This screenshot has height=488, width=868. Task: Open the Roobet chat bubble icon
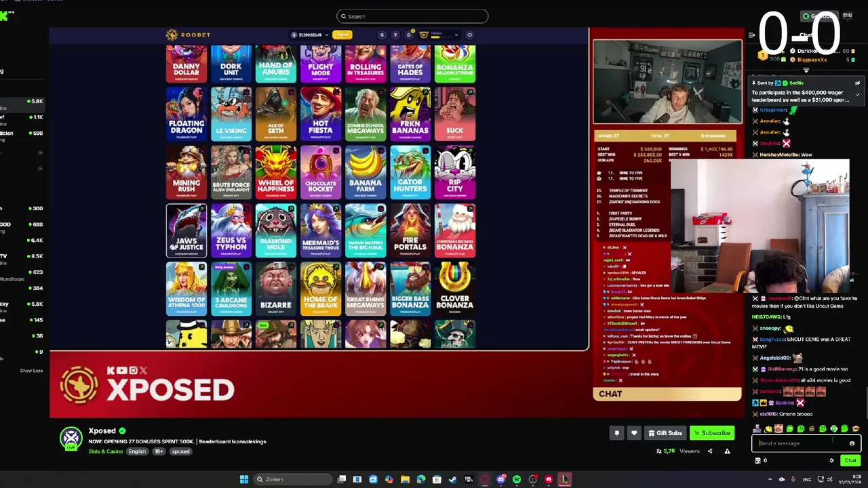(x=469, y=35)
